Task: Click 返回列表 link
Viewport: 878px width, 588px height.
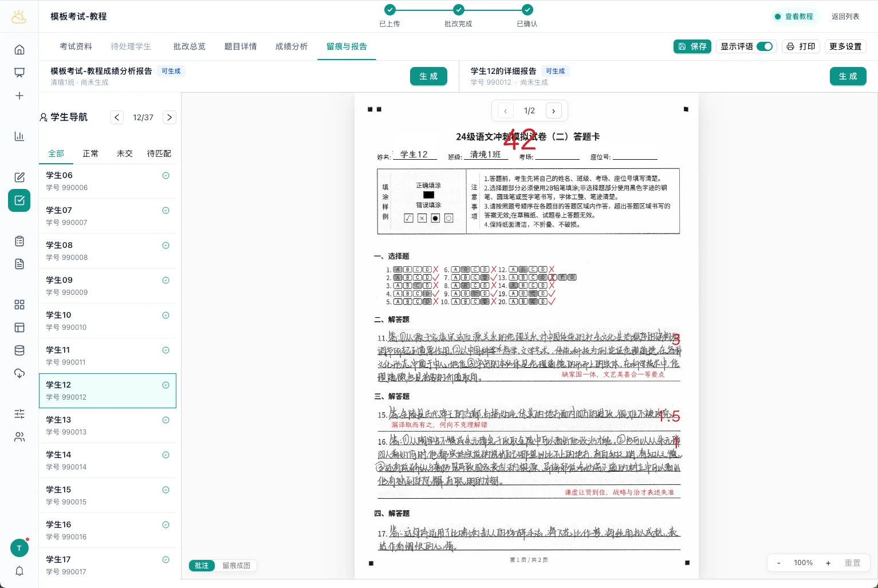Action: (x=845, y=17)
